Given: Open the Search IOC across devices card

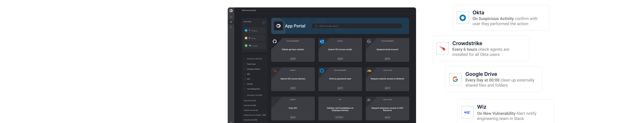Looking at the screenshot, I should (x=293, y=79).
